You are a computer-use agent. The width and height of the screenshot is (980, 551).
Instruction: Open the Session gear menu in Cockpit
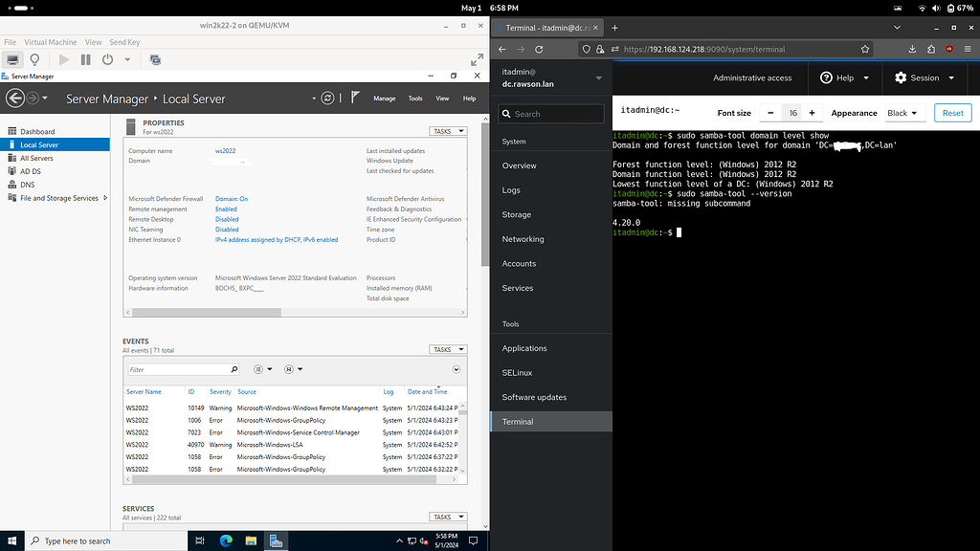(x=922, y=78)
